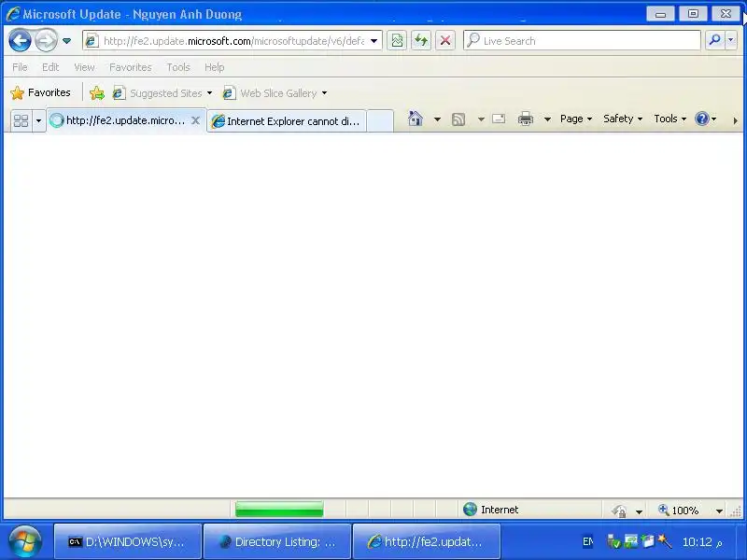Click the zoom level 100% button
This screenshot has width=747, height=560.
[x=679, y=511]
